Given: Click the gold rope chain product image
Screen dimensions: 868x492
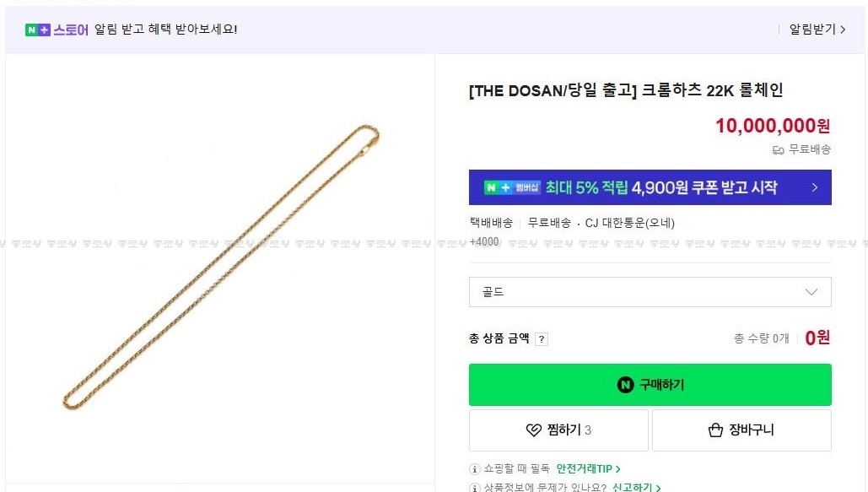Looking at the screenshot, I should [221, 268].
